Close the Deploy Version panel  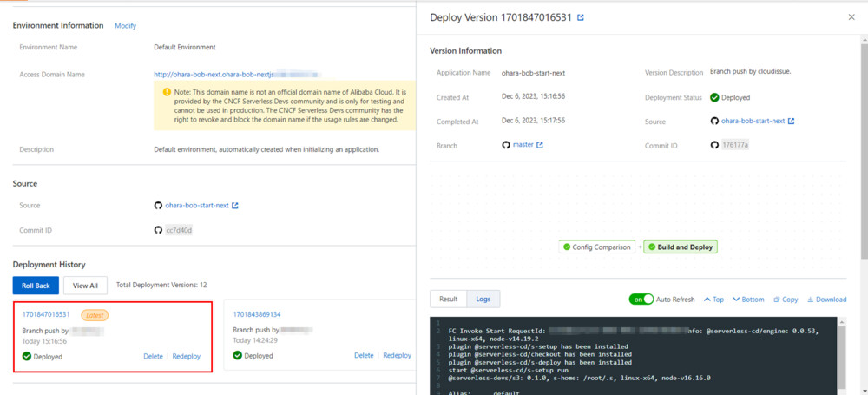(x=851, y=17)
